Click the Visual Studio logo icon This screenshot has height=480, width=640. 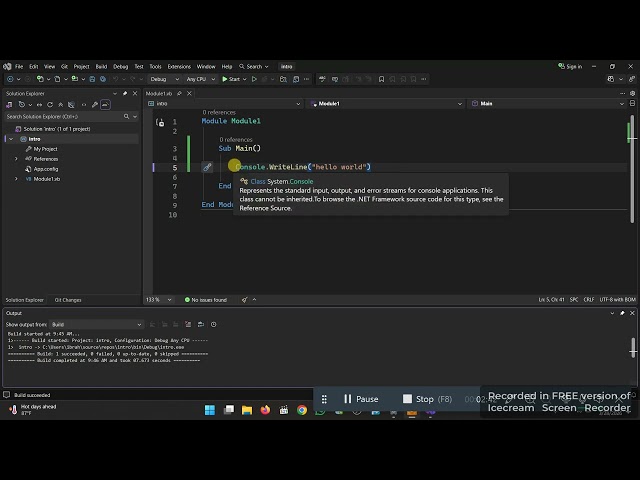pyautogui.click(x=7, y=67)
